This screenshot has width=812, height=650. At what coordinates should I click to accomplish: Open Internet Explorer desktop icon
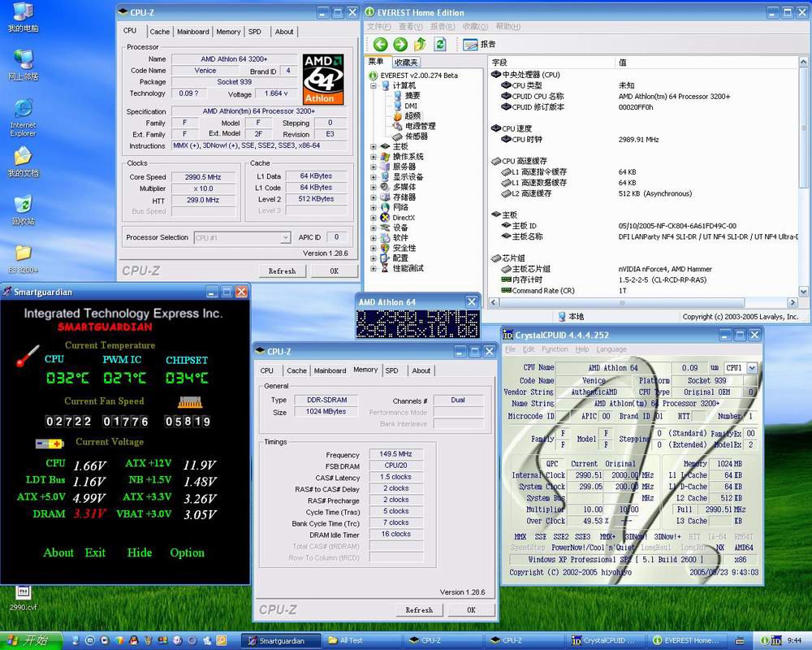pos(23,118)
